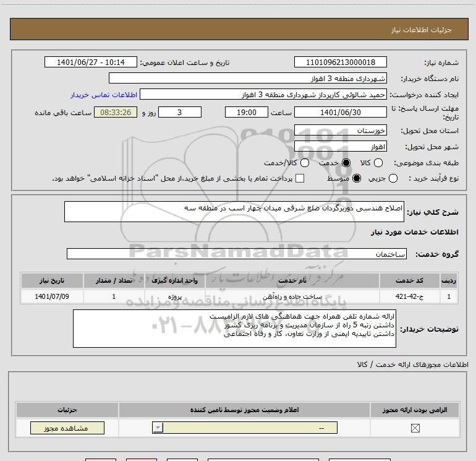Click the اعلام وضعیت مجوز column header
Screen dimensions: 476x461
244,410
